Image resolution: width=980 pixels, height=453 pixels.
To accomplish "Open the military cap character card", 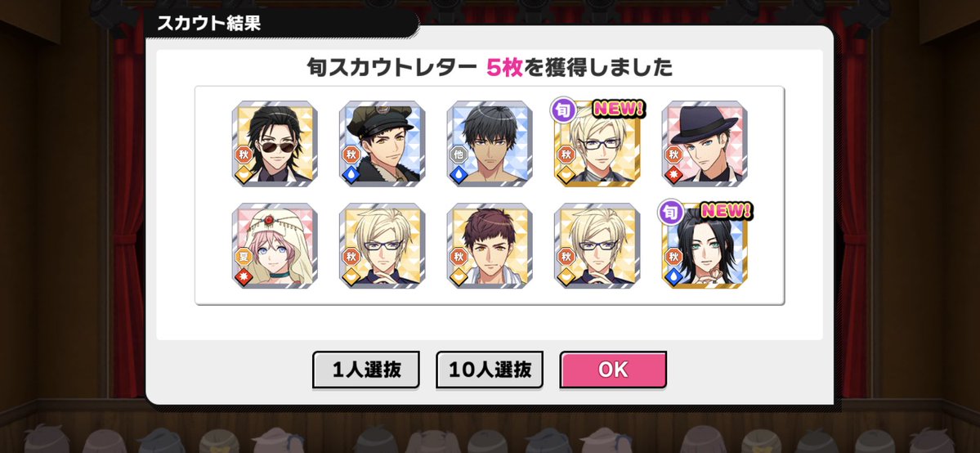I will tap(382, 143).
